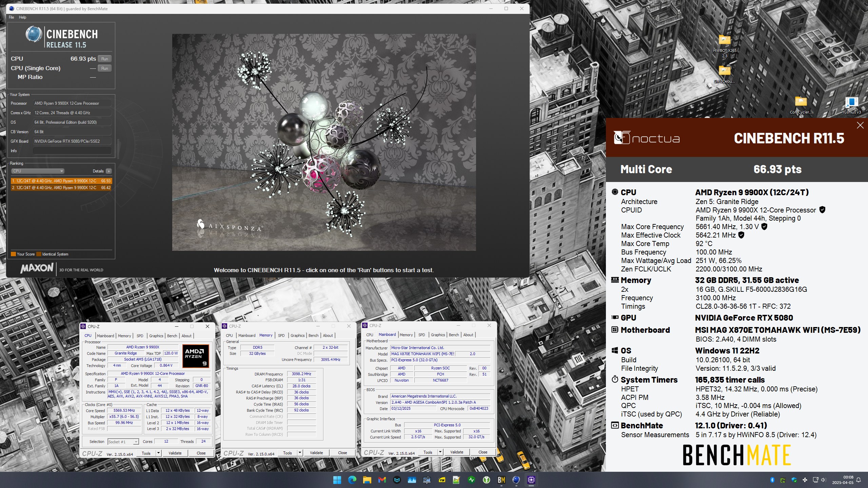The height and width of the screenshot is (488, 868).
Task: Click BIOS Version 2.A40 field in CPU-Z
Action: [440, 402]
